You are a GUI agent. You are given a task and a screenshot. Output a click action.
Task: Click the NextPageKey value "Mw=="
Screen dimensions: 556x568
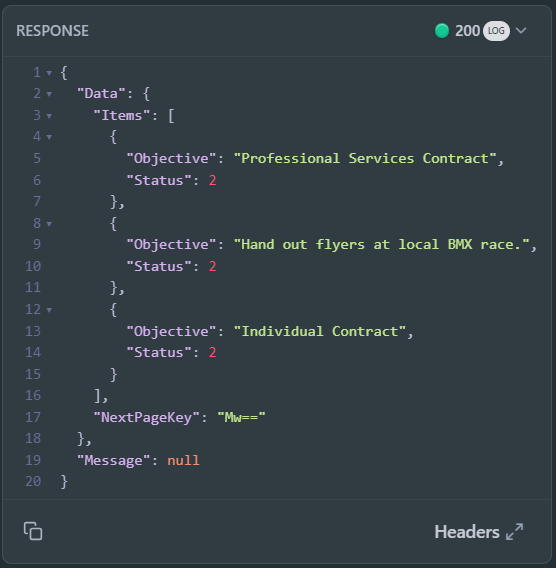pos(241,417)
